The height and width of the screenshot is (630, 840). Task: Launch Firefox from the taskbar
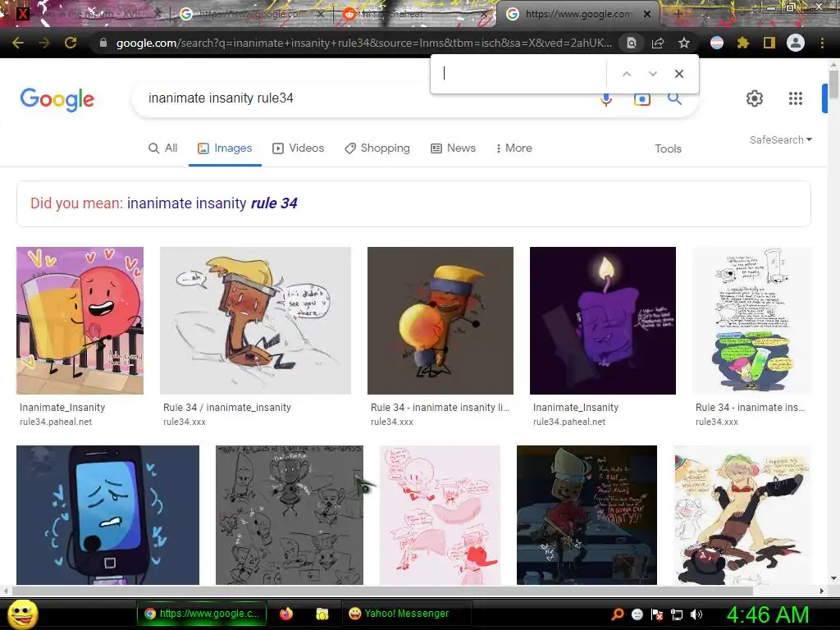pyautogui.click(x=286, y=614)
